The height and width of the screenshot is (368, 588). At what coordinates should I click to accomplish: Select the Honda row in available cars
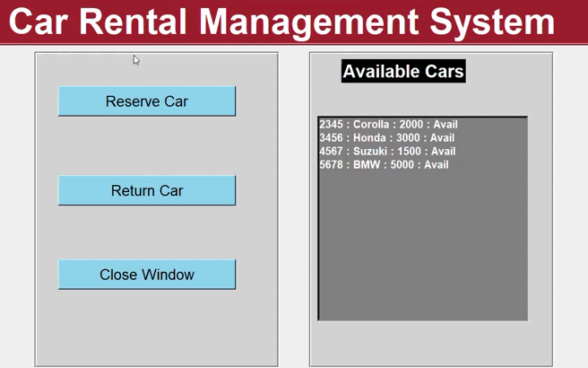click(x=370, y=138)
